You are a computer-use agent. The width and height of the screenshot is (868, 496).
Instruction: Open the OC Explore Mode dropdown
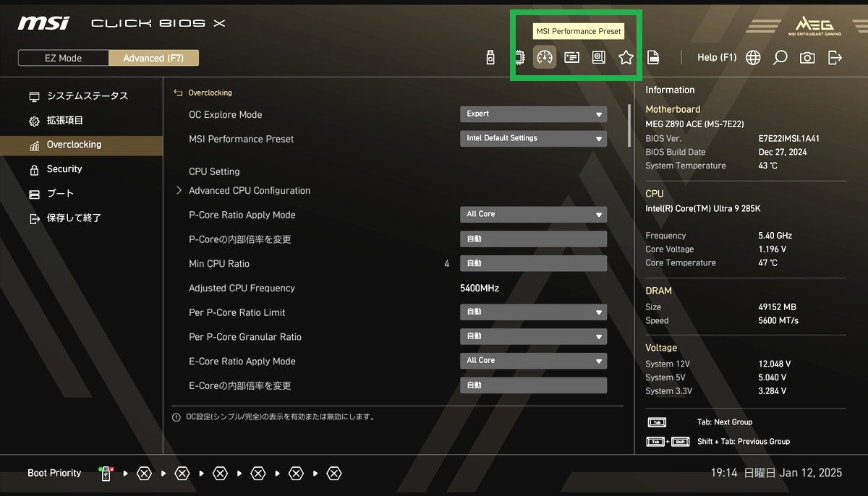pos(533,114)
